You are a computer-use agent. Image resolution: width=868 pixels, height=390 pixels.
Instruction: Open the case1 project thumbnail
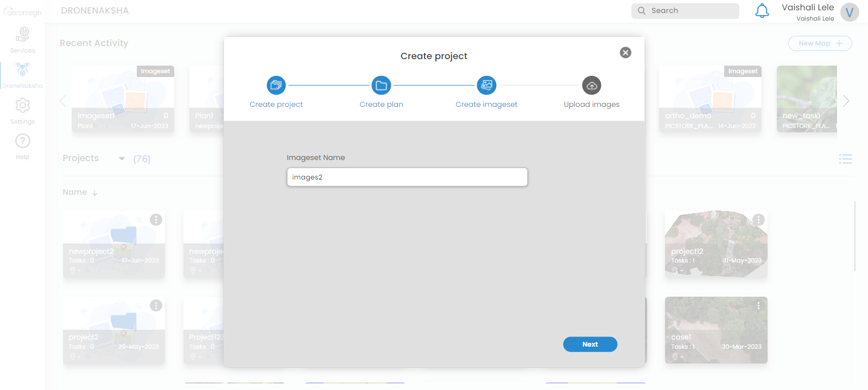[715, 323]
